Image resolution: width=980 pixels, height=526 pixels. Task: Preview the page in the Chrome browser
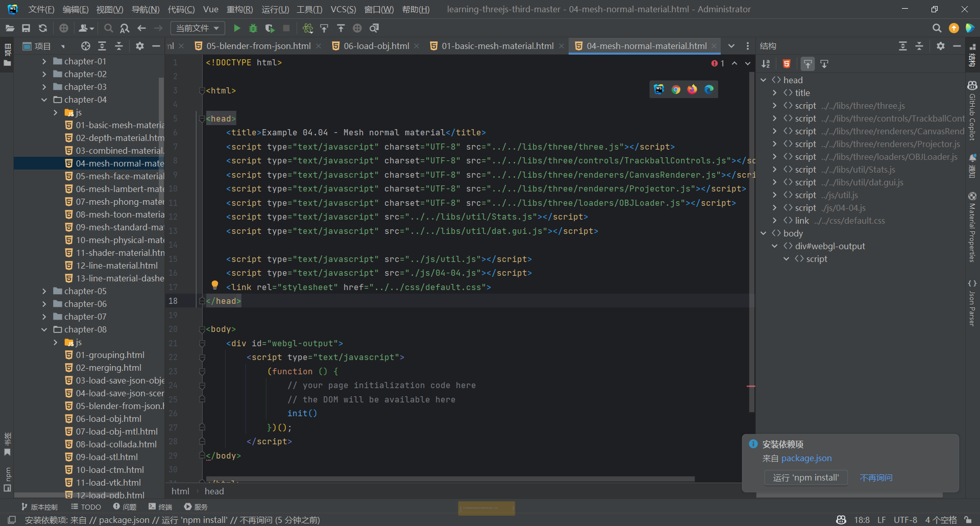click(x=676, y=89)
